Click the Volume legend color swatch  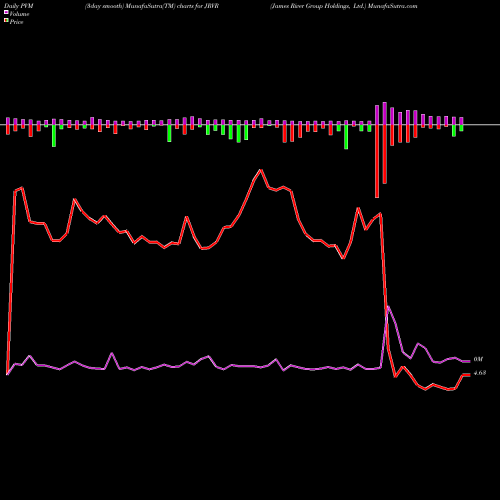point(6,13)
